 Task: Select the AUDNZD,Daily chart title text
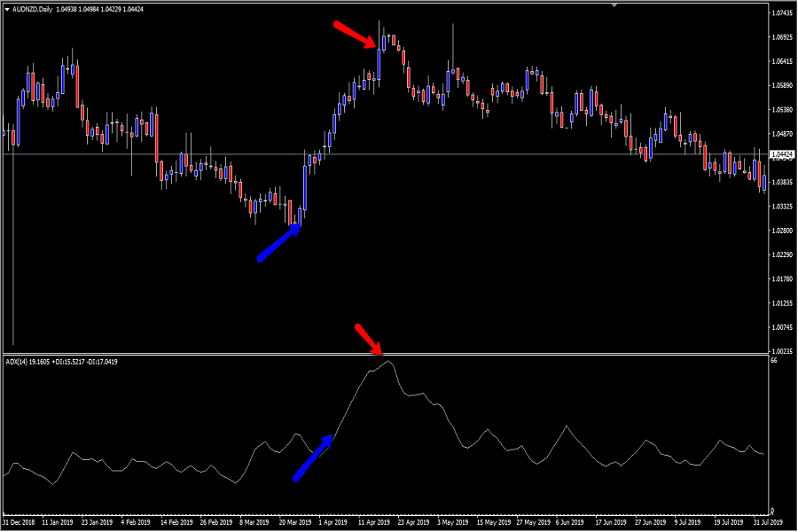coord(33,10)
